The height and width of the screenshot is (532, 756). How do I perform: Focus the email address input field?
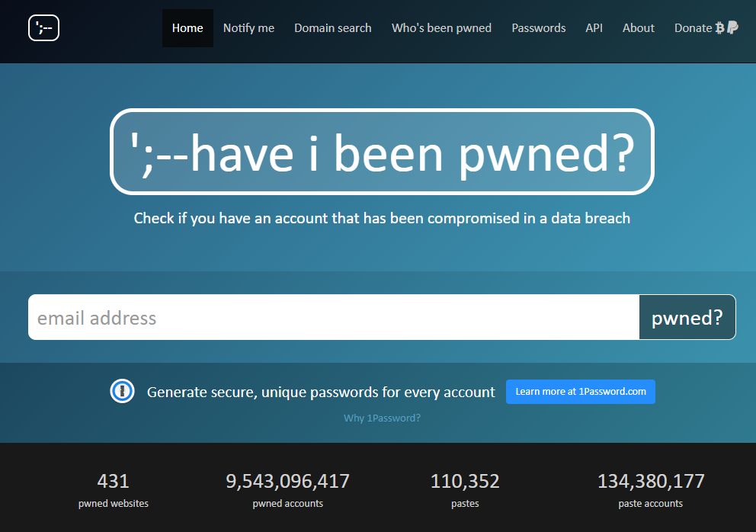pyautogui.click(x=334, y=317)
